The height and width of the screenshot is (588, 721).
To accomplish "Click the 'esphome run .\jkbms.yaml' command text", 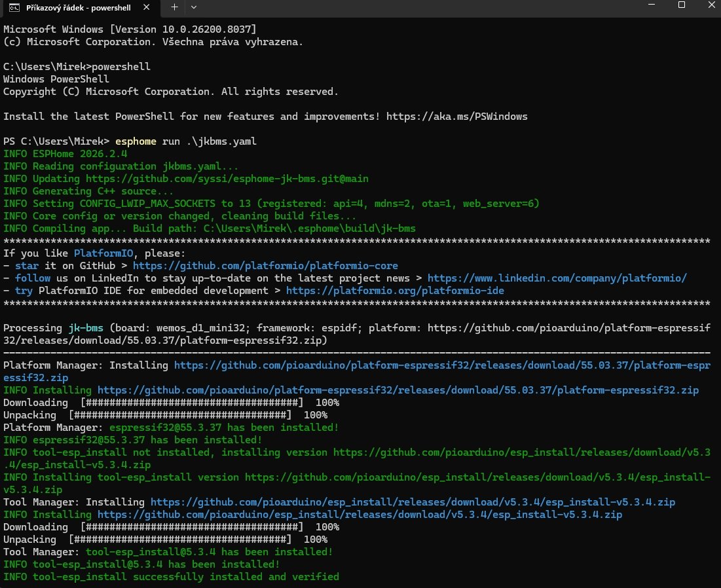I will pyautogui.click(x=186, y=141).
